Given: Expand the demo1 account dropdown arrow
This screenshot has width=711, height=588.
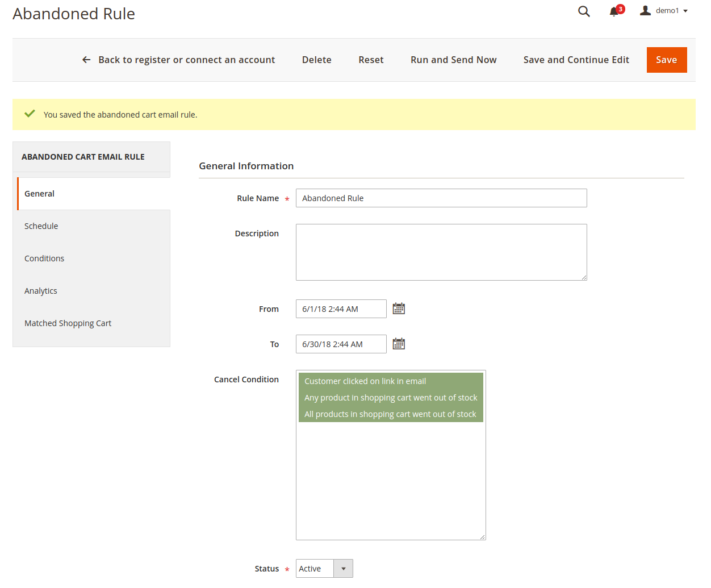Looking at the screenshot, I should coord(685,11).
